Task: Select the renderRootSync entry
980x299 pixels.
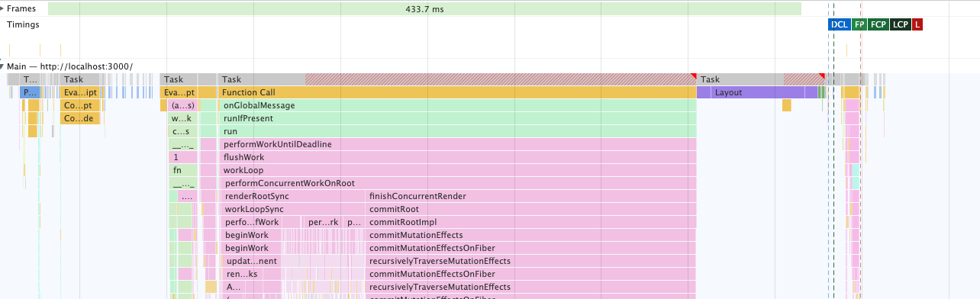Action: 292,196
